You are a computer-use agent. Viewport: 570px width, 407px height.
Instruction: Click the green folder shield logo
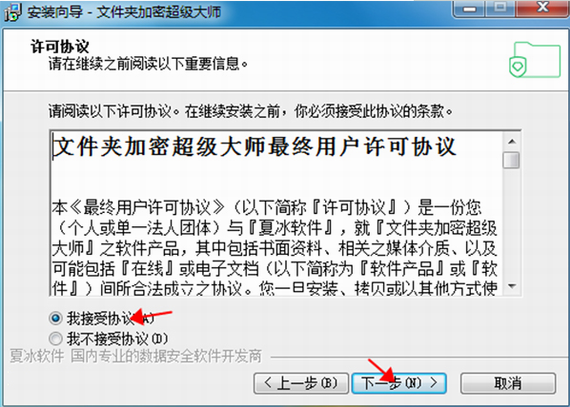[535, 60]
